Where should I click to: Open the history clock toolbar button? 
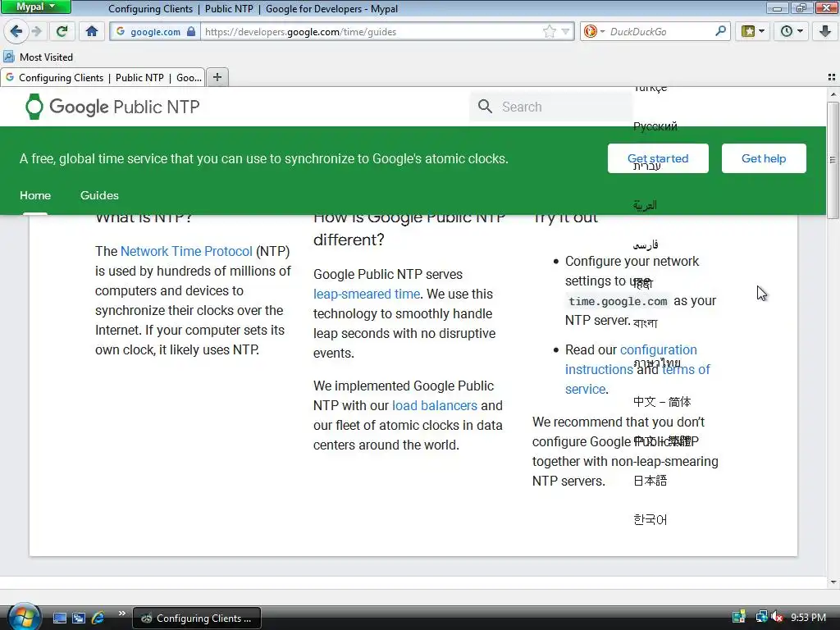(x=792, y=31)
